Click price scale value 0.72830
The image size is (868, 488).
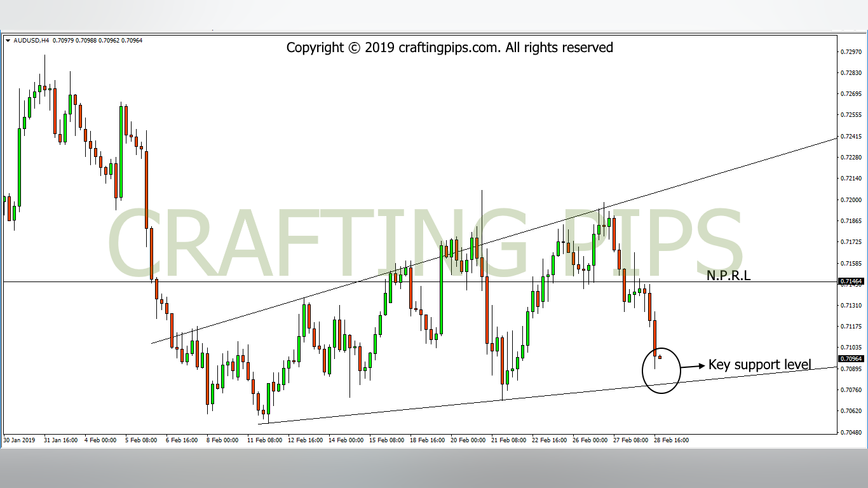click(x=853, y=73)
